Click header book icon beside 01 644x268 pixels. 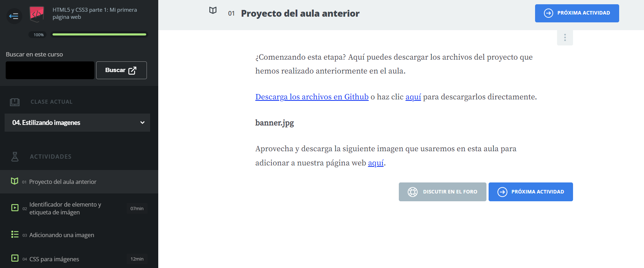coord(213,10)
